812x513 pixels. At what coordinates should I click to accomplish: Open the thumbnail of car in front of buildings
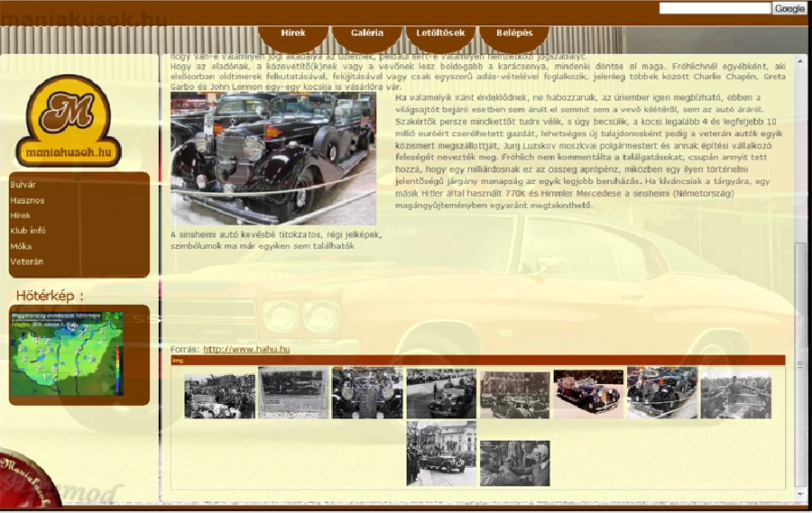(x=441, y=453)
